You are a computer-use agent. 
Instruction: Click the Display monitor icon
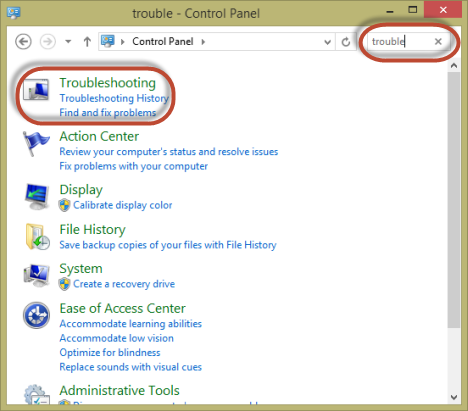pyautogui.click(x=37, y=196)
